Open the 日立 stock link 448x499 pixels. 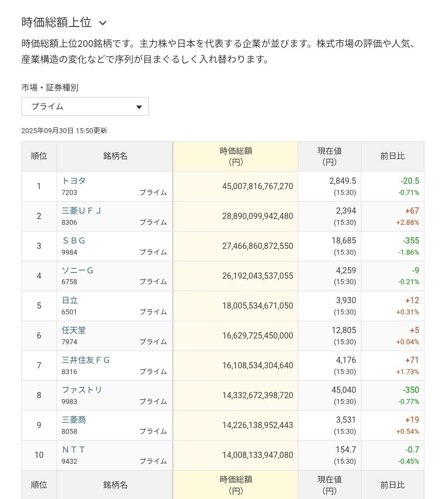tap(70, 300)
